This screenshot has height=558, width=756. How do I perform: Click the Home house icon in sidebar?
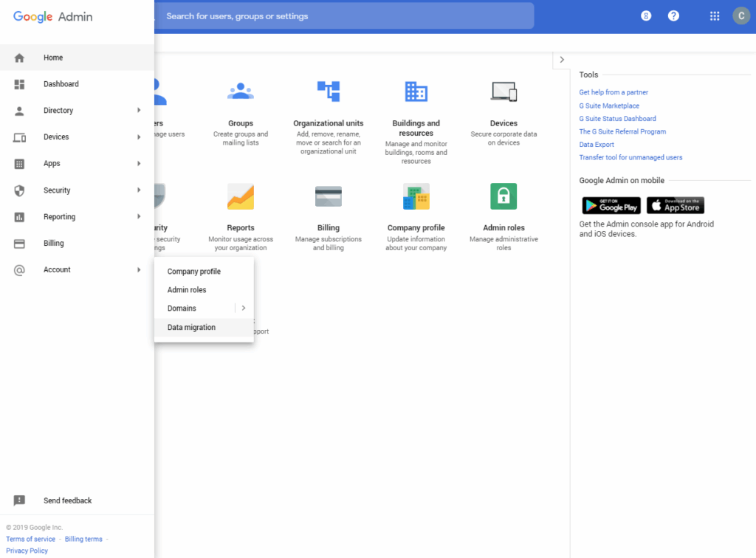click(19, 58)
